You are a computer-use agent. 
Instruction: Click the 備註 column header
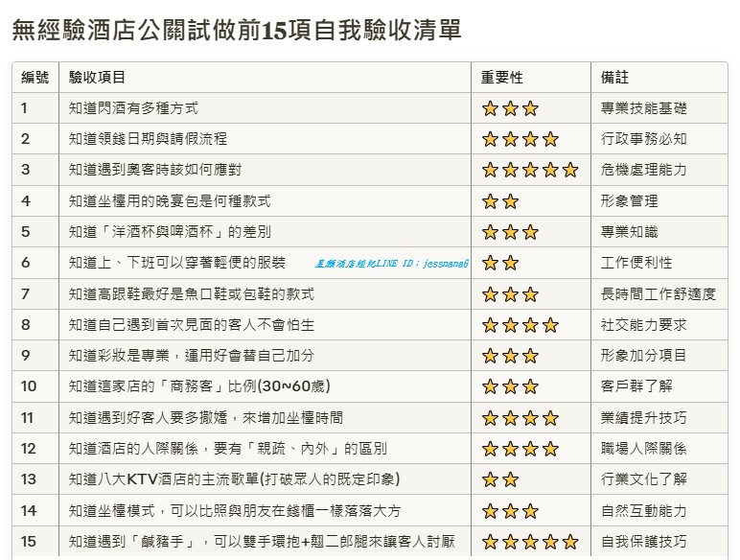614,78
